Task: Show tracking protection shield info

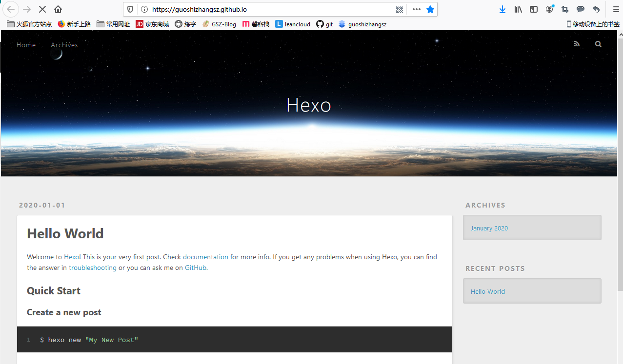Action: click(x=130, y=9)
